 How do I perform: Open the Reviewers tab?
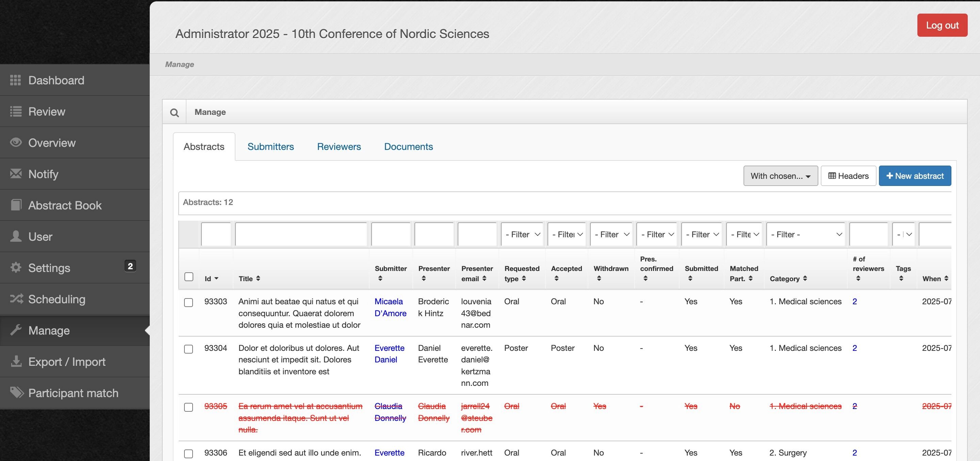pyautogui.click(x=339, y=147)
